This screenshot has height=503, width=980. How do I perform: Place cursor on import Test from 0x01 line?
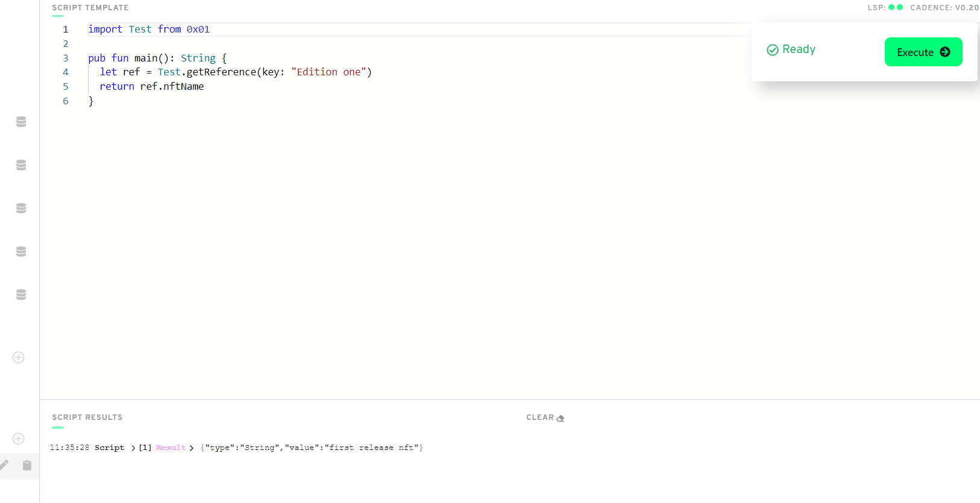pyautogui.click(x=149, y=29)
